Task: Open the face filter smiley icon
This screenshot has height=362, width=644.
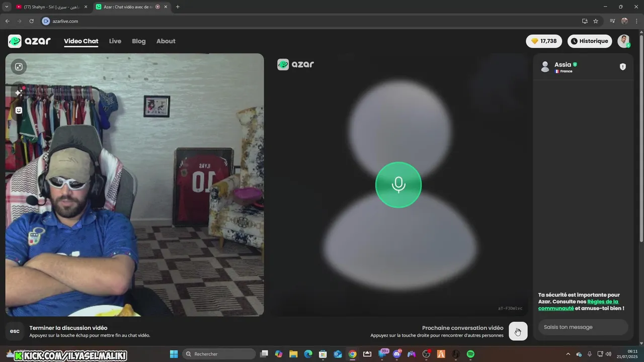Action: (19, 110)
